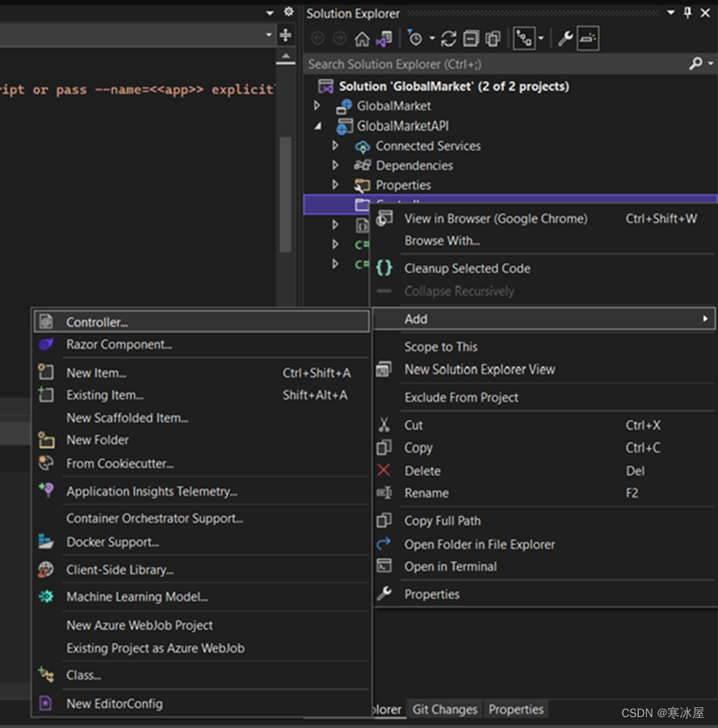
Task: Choose New Item... in Add submenu
Action: pos(202,373)
